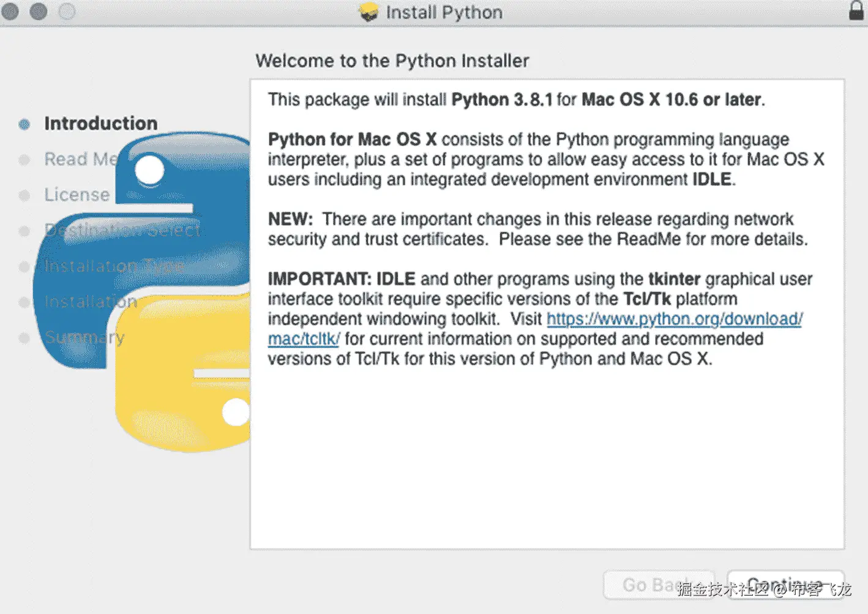Select the License step in the sidebar
Image resolution: width=868 pixels, height=614 pixels.
tap(77, 195)
